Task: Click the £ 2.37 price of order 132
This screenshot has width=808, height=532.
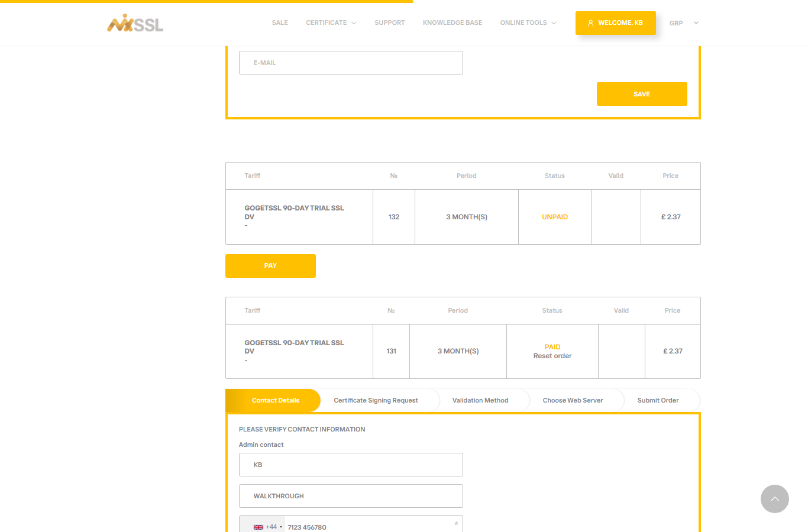Action: 671,217
